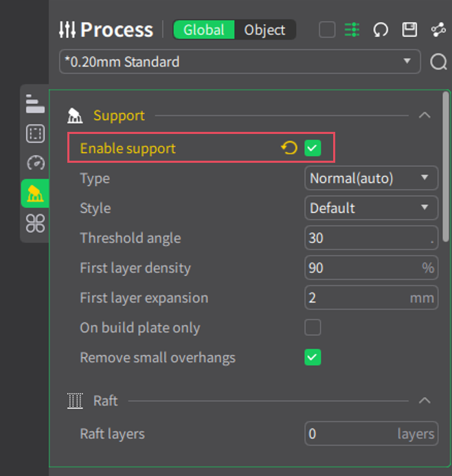Click the Threshold angle input field
This screenshot has height=476, width=452.
coord(365,238)
